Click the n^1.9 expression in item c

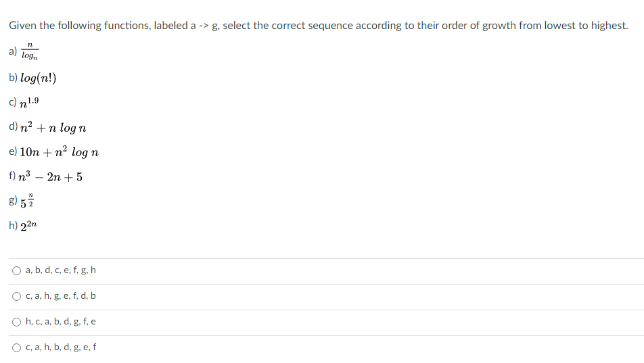point(29,102)
